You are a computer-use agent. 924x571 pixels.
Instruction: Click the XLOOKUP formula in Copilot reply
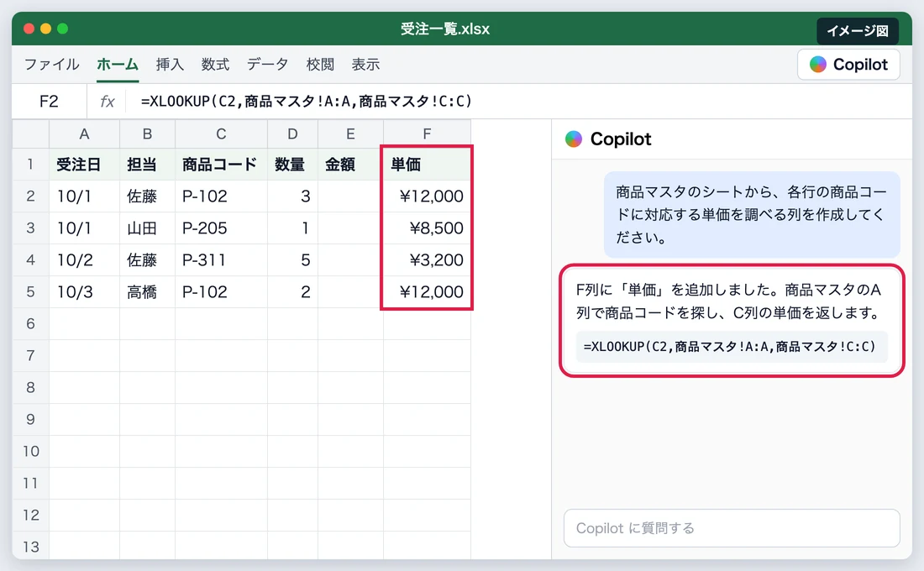click(x=731, y=347)
